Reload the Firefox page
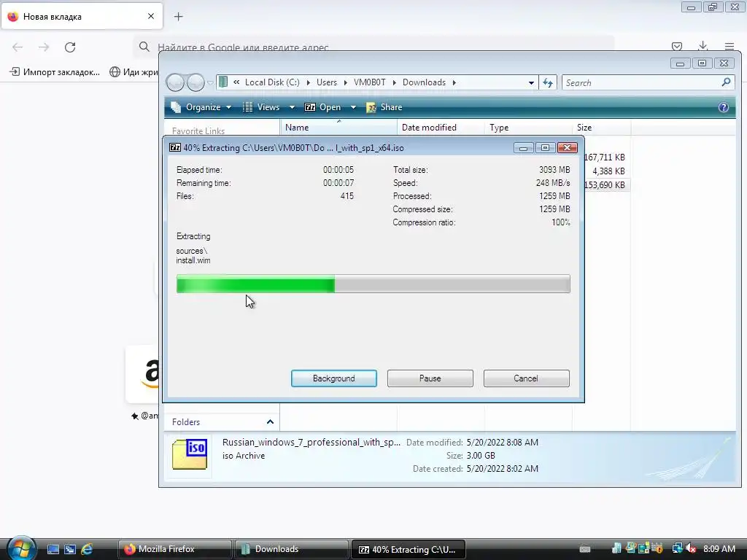The width and height of the screenshot is (747, 560). 70,47
